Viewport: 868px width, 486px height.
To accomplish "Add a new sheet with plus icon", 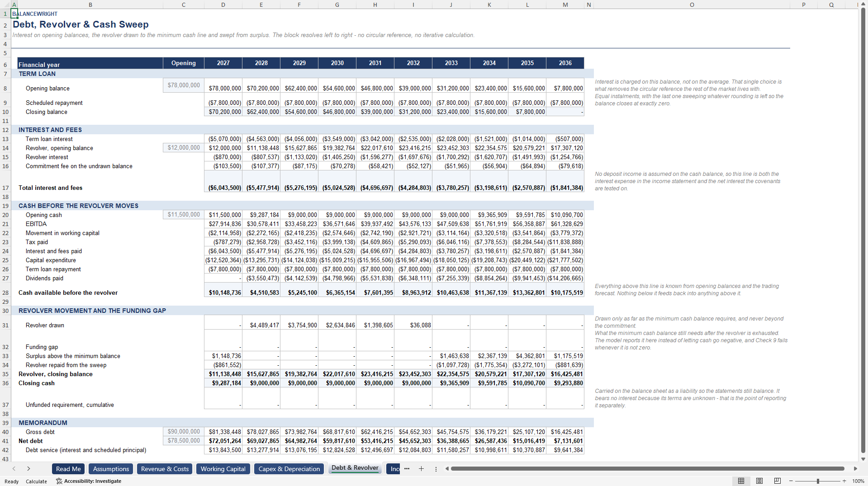I will (421, 469).
